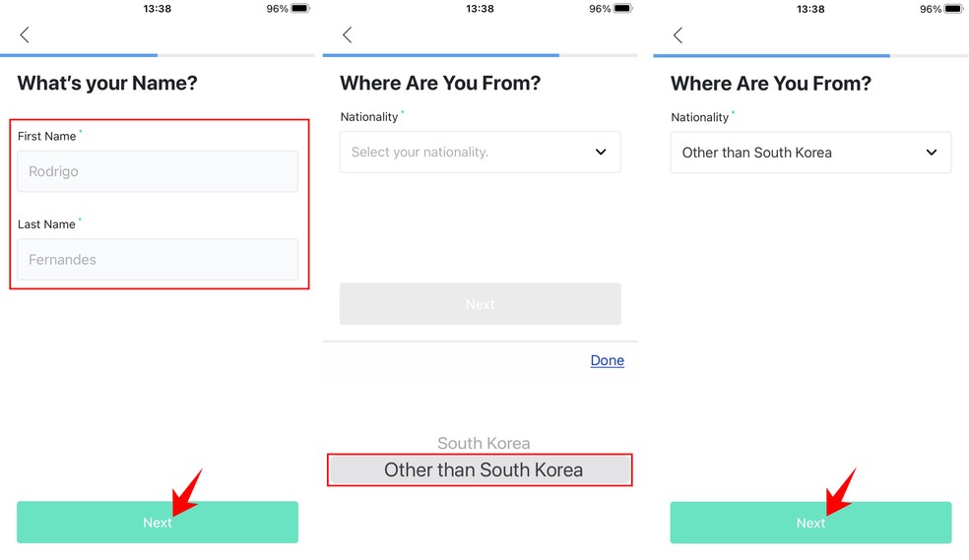Click the greyed-out Next button
This screenshot has width=969, height=560.
pos(480,304)
